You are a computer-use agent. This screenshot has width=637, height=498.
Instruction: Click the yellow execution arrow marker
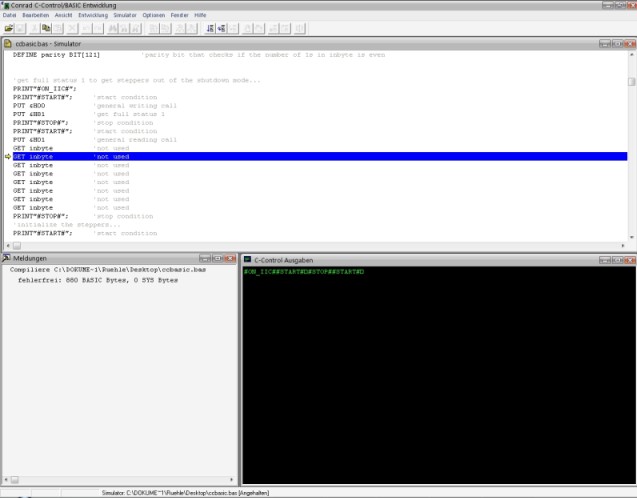click(x=8, y=156)
